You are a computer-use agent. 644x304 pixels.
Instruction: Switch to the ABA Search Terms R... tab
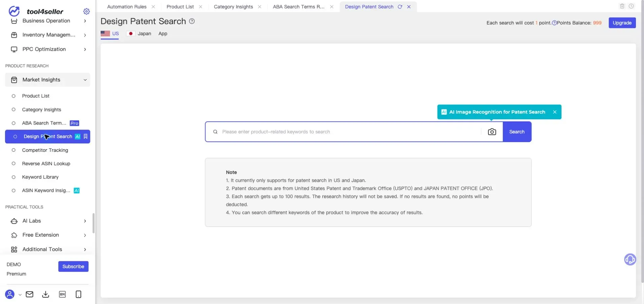[x=298, y=7]
